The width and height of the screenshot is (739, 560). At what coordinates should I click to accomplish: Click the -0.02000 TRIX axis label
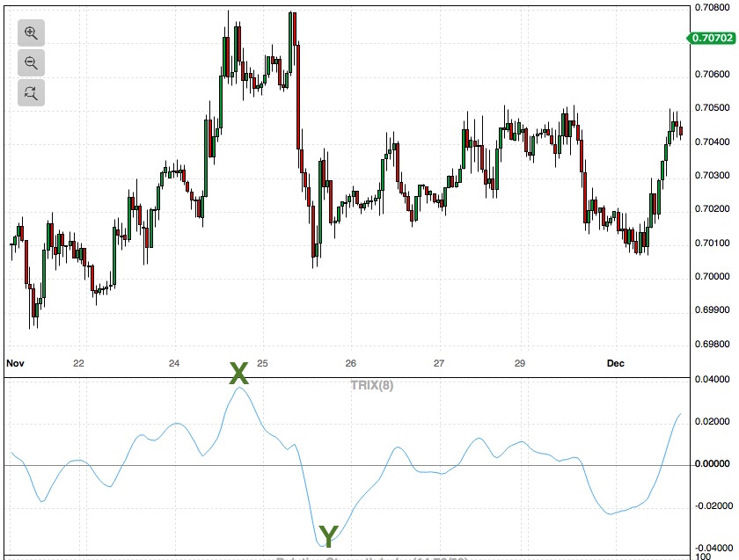713,505
